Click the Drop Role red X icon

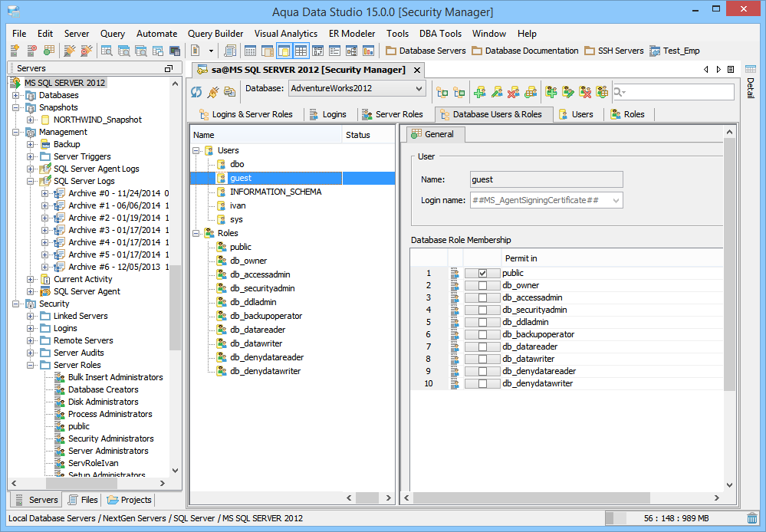pos(585,92)
